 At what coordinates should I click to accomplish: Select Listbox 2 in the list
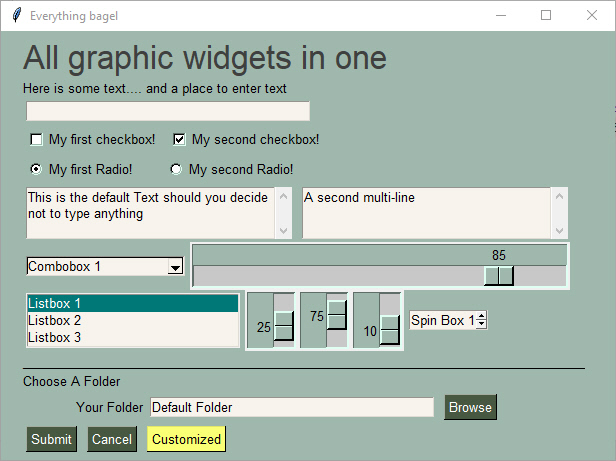pos(133,320)
